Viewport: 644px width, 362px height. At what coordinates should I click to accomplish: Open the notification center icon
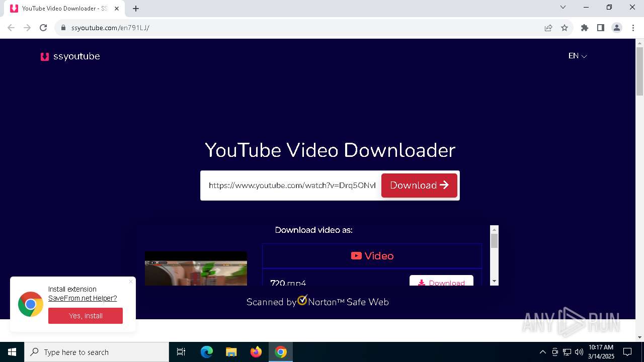(627, 352)
